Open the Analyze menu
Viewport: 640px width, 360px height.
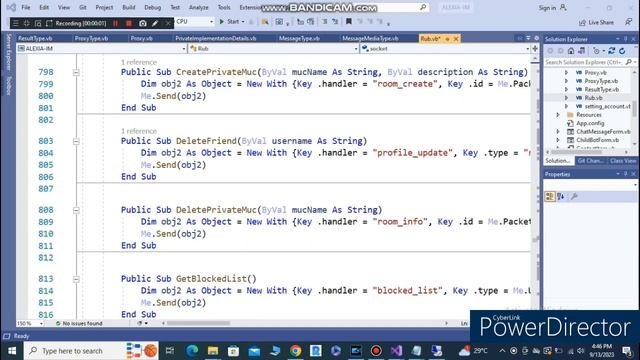pyautogui.click(x=198, y=7)
